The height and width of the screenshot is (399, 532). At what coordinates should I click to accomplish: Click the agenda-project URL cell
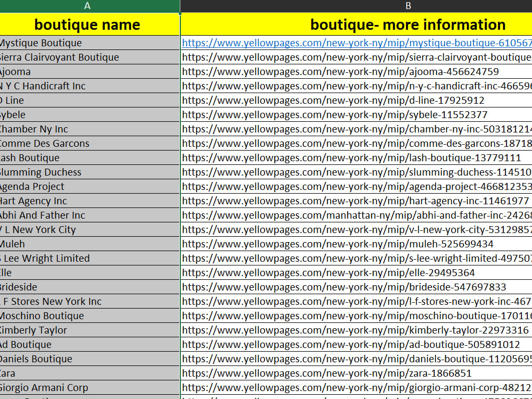click(x=356, y=186)
